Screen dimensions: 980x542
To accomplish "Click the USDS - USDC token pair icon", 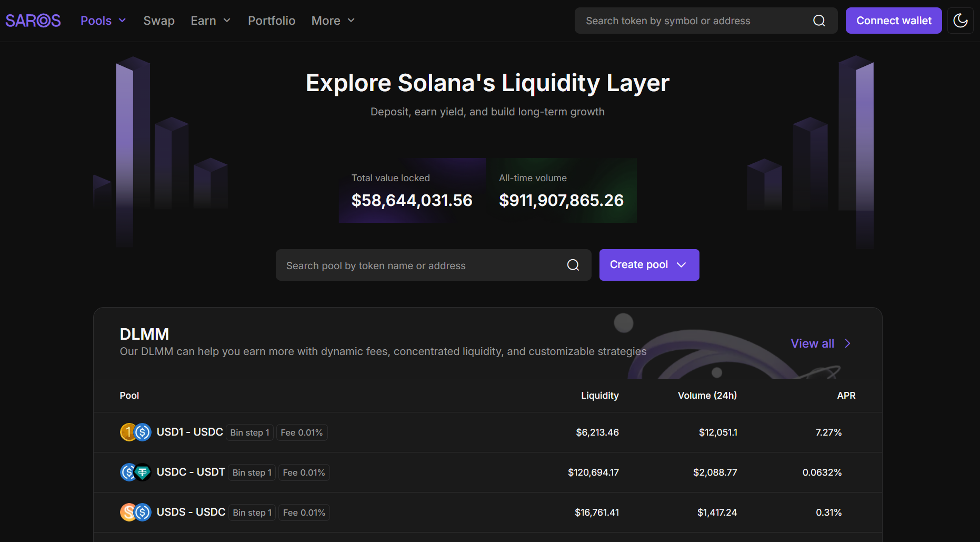I will click(135, 513).
